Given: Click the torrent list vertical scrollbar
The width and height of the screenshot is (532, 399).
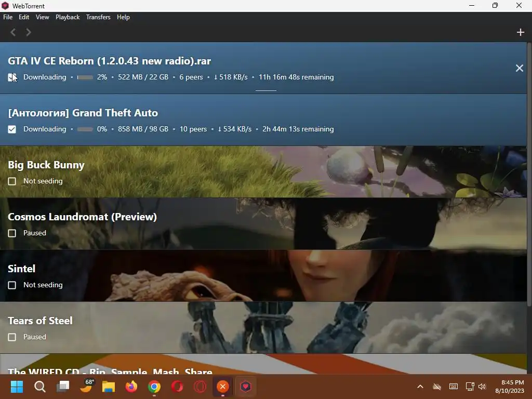Looking at the screenshot, I should (x=529, y=174).
